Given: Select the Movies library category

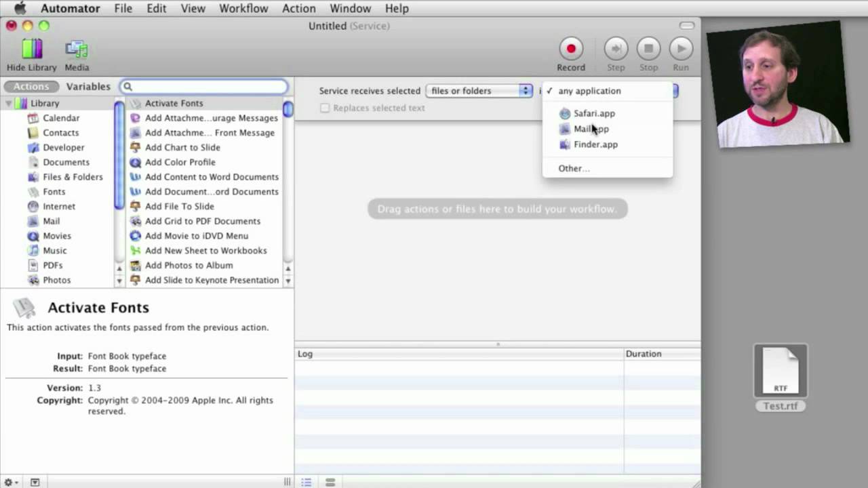Looking at the screenshot, I should pos(56,236).
